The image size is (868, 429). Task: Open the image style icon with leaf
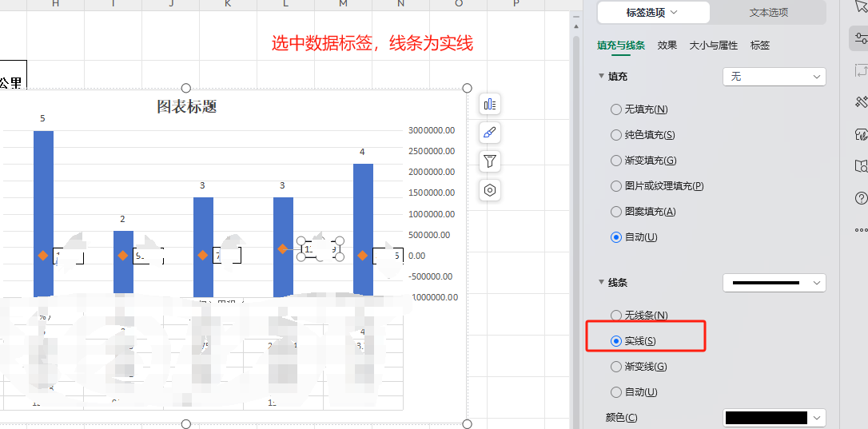click(861, 134)
